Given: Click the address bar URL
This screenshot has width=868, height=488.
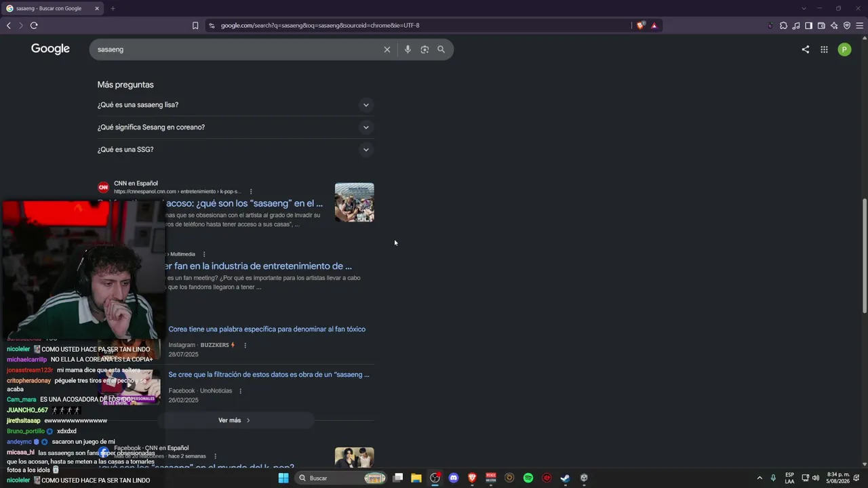Looking at the screenshot, I should pyautogui.click(x=320, y=26).
